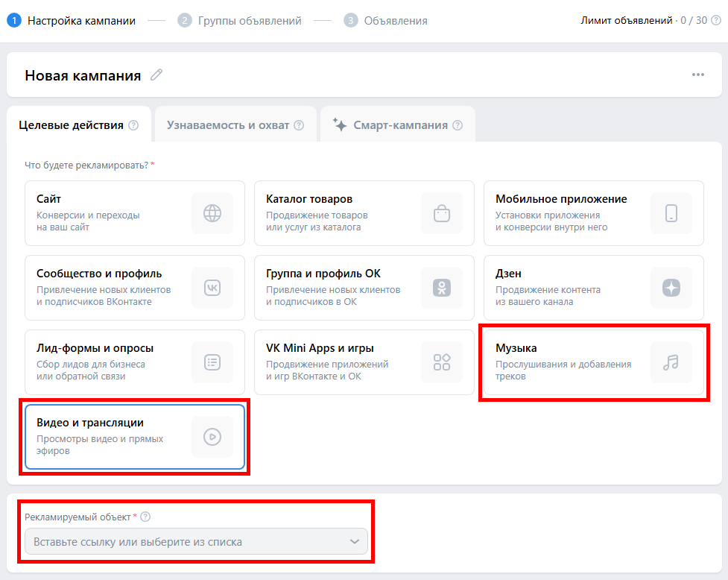Click the globe icon on Сайт card
The height and width of the screenshot is (580, 728).
pos(212,213)
